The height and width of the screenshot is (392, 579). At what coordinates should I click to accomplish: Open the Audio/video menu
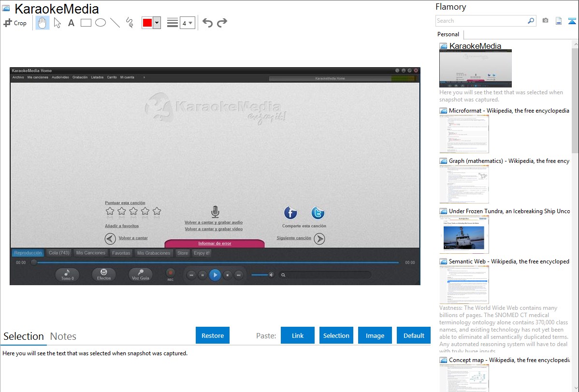point(60,77)
